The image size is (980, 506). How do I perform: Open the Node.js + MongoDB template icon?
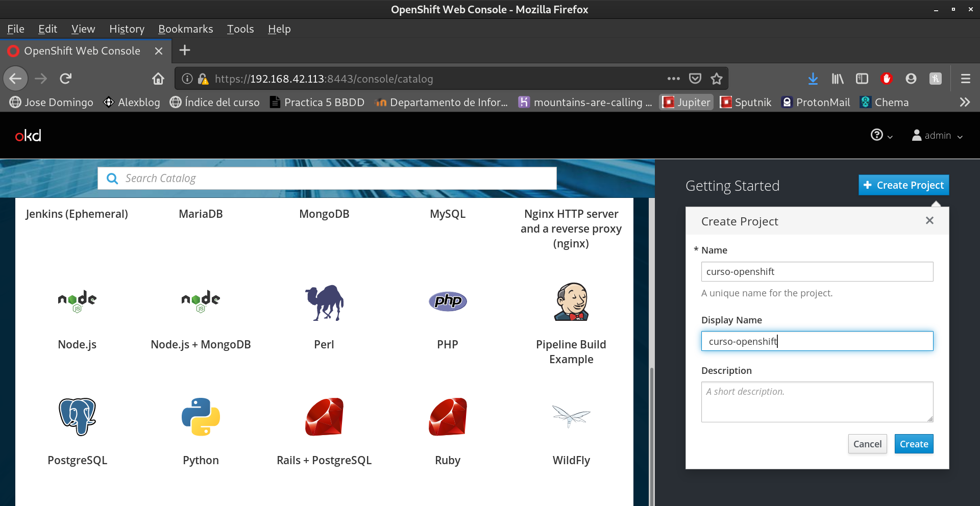201,301
